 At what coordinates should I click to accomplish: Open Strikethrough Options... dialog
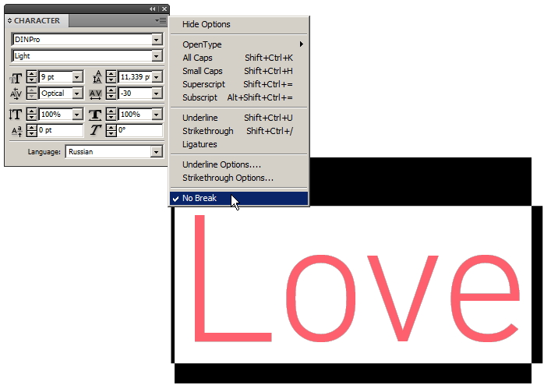[x=239, y=178]
